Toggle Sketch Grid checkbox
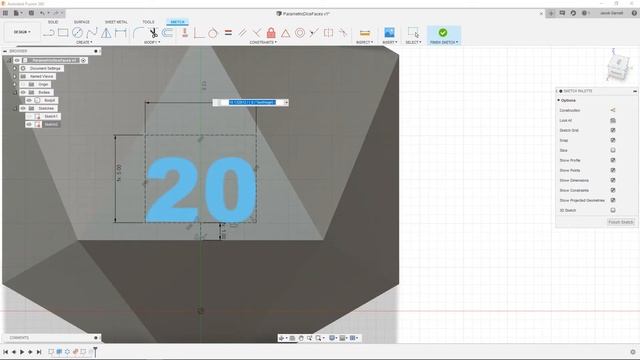 pos(613,130)
